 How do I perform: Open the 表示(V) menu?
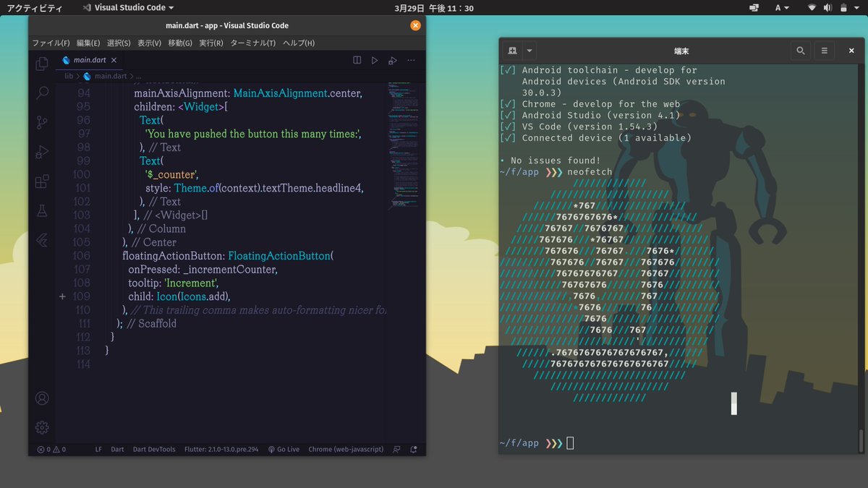[x=149, y=43]
